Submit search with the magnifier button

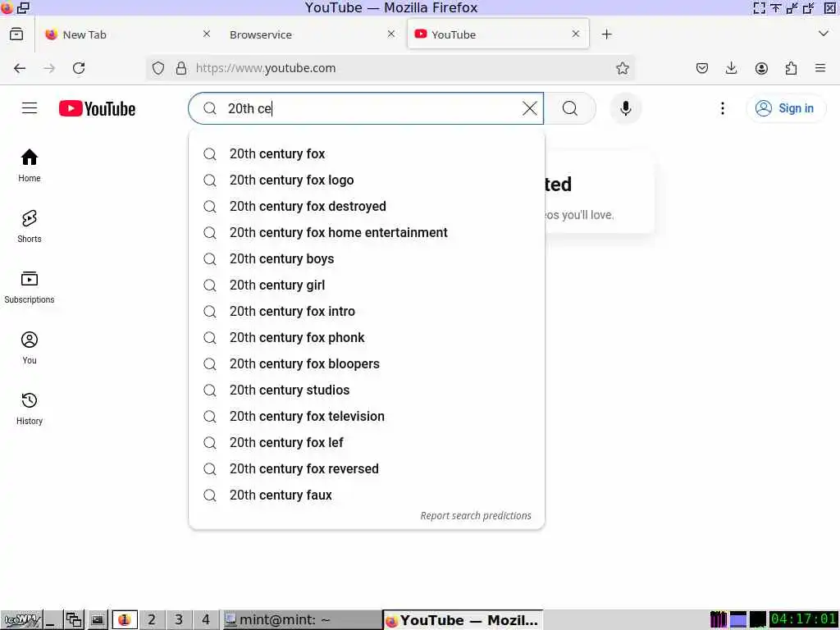click(x=570, y=108)
